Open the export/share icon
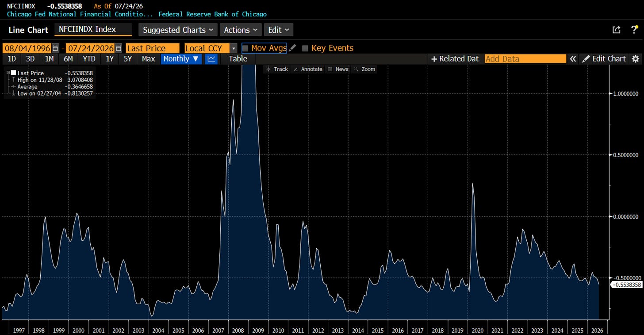This screenshot has height=335, width=644. (x=616, y=30)
